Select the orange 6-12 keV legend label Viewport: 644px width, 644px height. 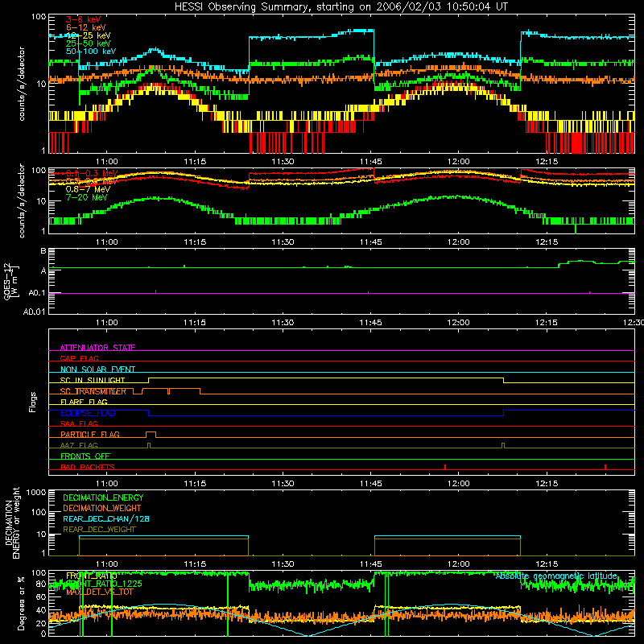86,27
